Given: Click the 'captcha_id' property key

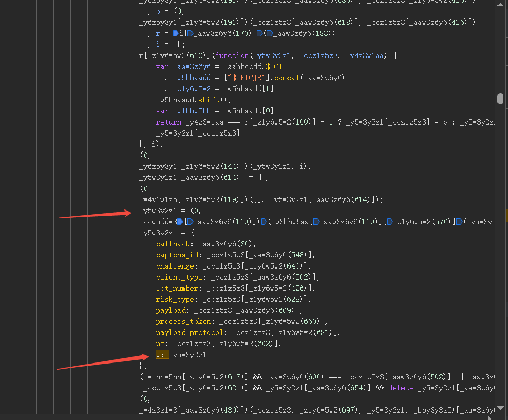Looking at the screenshot, I should pos(177,255).
